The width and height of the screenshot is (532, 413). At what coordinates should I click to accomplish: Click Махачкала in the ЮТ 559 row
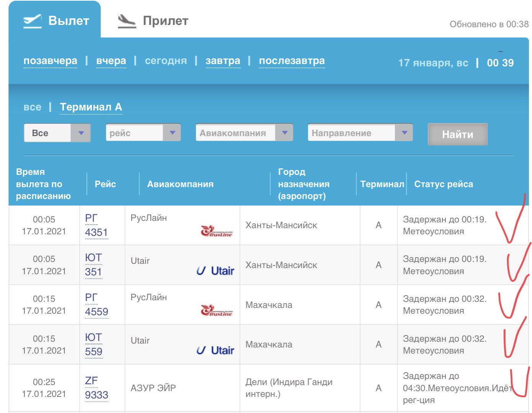point(269,345)
